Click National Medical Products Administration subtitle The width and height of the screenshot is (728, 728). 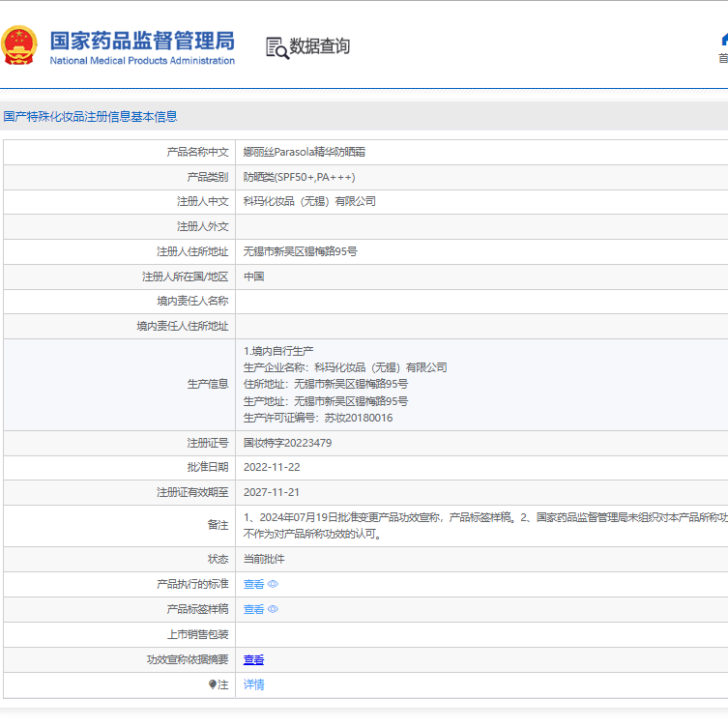(x=142, y=60)
